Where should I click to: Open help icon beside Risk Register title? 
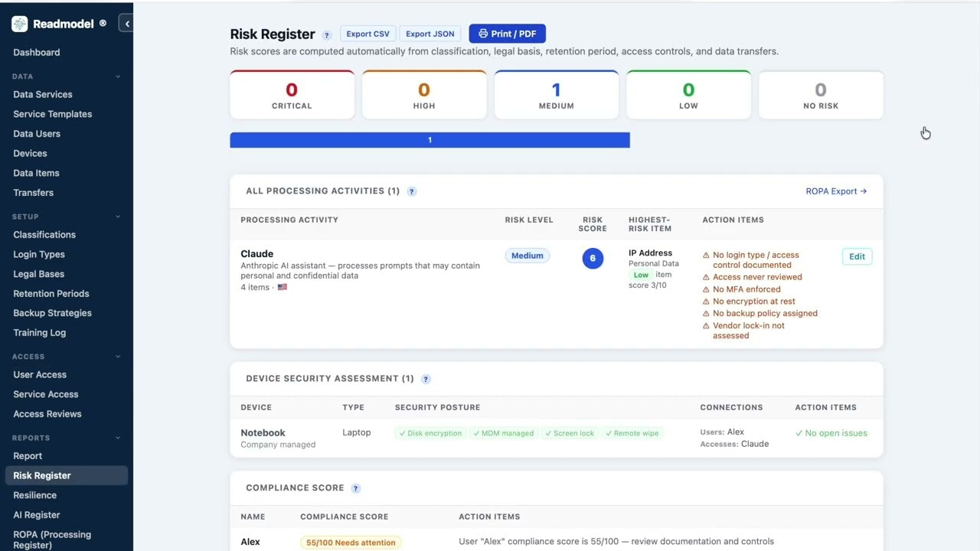[327, 35]
